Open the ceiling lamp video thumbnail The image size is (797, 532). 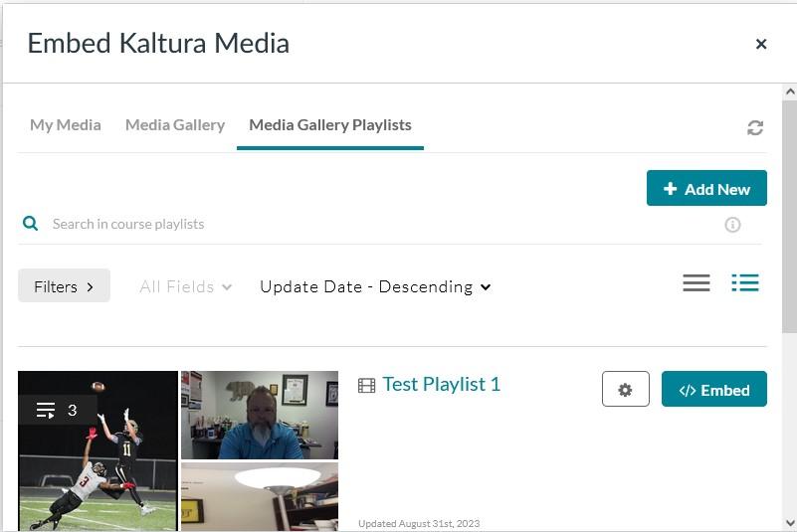(x=260, y=497)
